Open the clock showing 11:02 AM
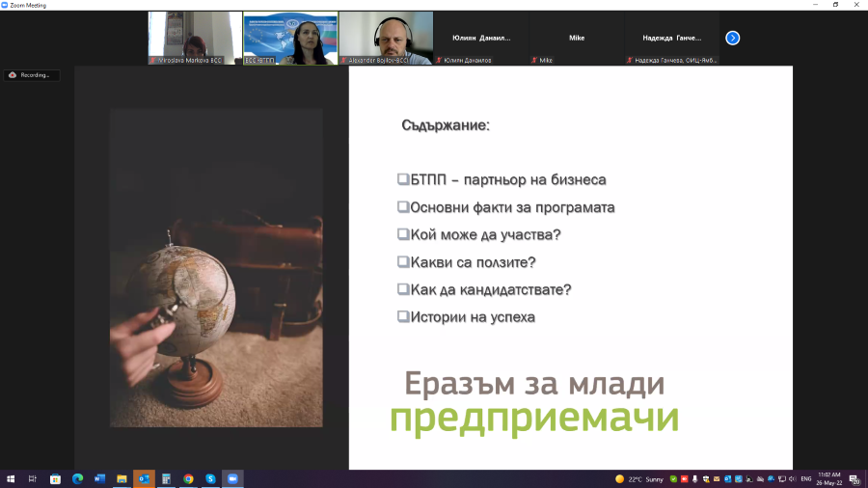The height and width of the screenshot is (488, 868). pos(829,479)
